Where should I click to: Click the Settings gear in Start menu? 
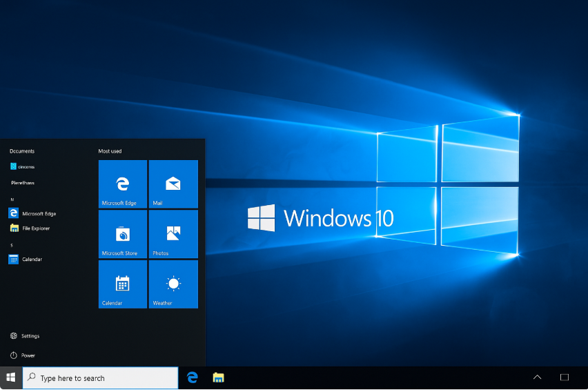click(x=14, y=335)
